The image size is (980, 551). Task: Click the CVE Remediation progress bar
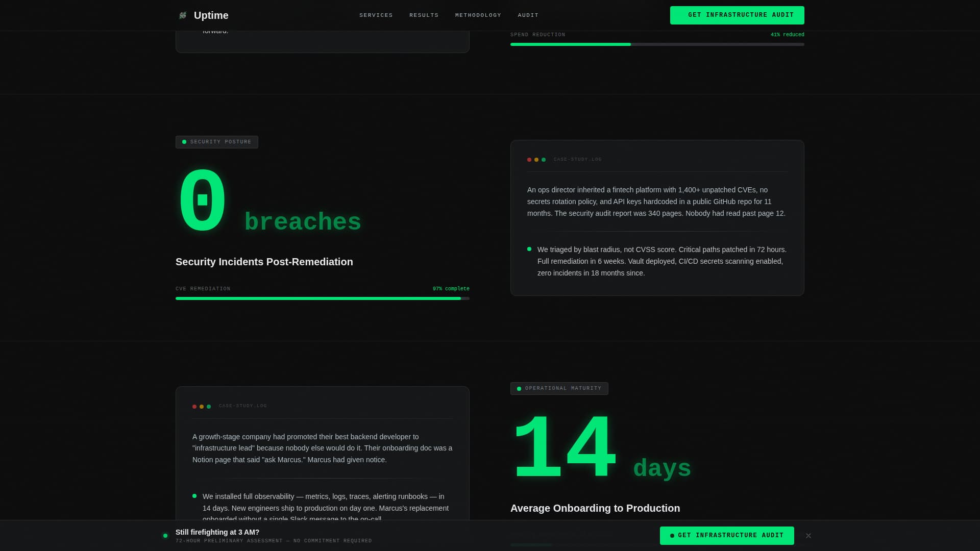tap(323, 298)
